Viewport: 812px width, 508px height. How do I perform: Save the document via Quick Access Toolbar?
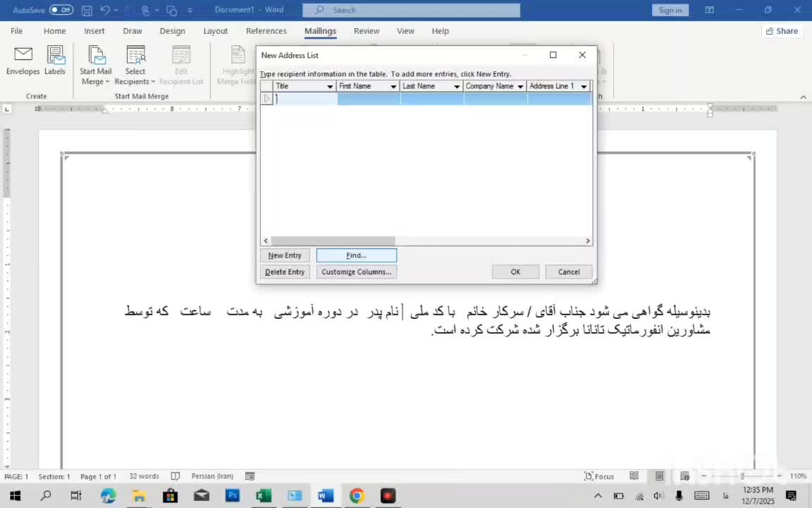pos(87,10)
